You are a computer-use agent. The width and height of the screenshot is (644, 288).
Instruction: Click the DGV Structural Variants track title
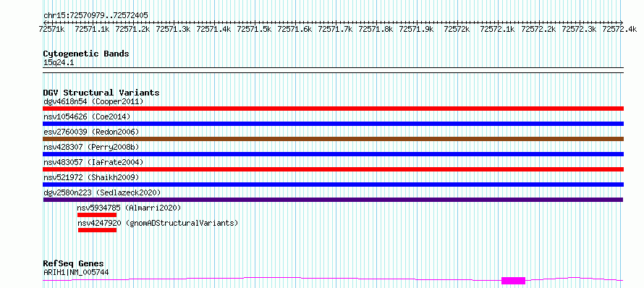click(101, 93)
